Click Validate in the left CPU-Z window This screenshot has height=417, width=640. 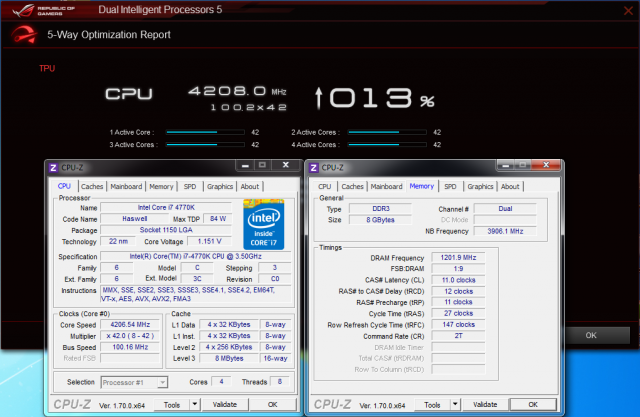(x=224, y=404)
